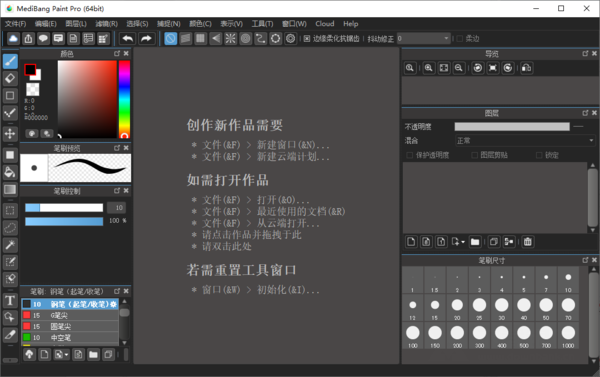Open the Help menu
Viewport: 600px width, 377px height.
click(x=351, y=24)
